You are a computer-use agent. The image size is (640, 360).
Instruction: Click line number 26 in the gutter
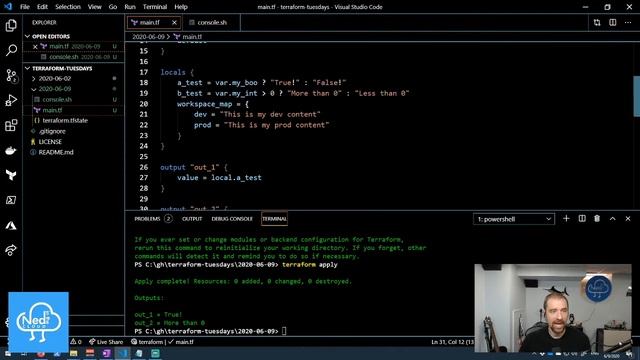click(143, 167)
